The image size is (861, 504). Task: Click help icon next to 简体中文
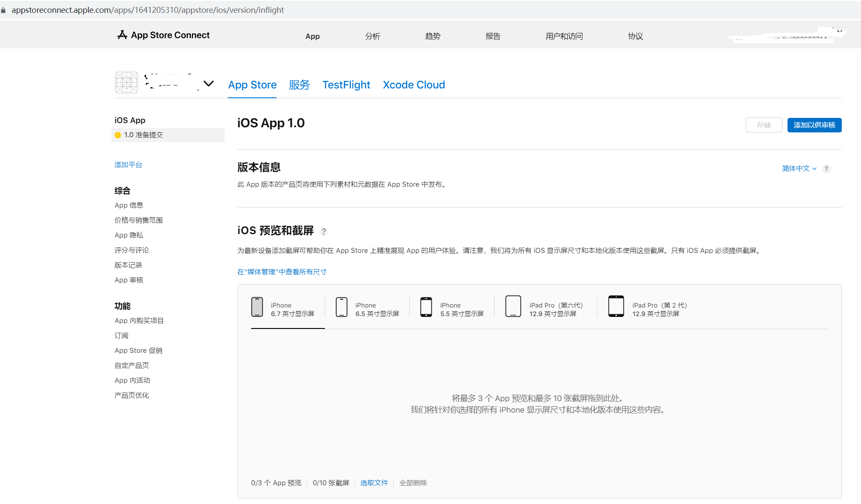[826, 169]
